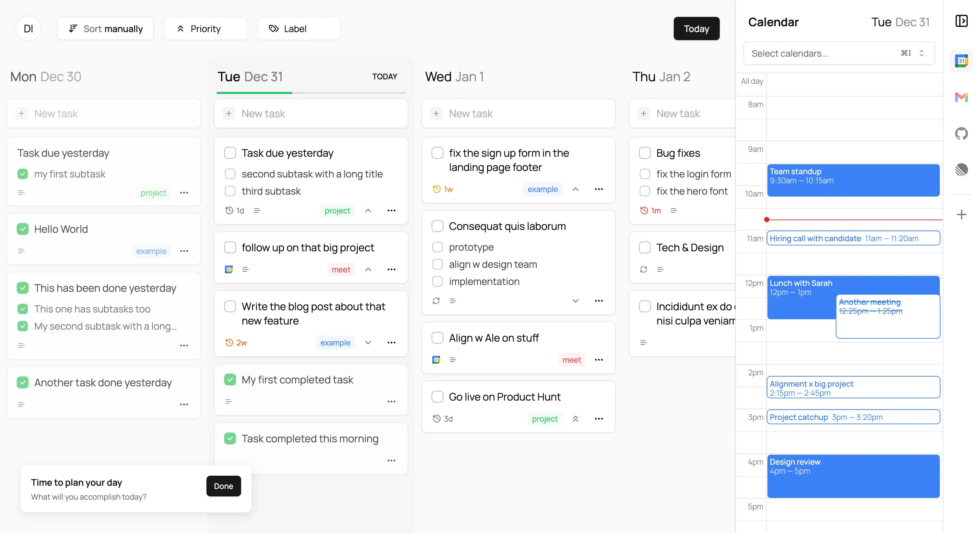Mark the Bug fixes task as complete
This screenshot has height=533, width=980.
(645, 153)
